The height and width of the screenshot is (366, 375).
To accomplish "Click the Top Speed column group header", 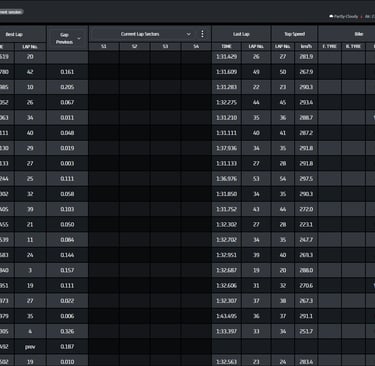I will (x=295, y=34).
